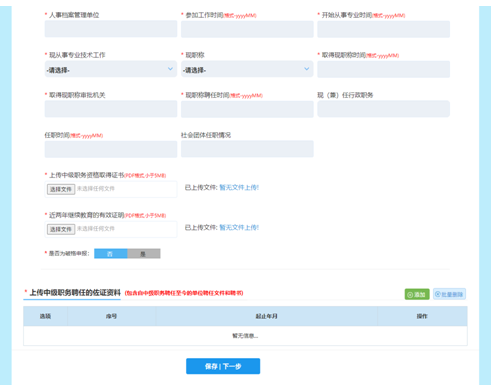Select the 上传中级职务聘任的佐证资料 section tab
The height and width of the screenshot is (385, 491).
point(75,293)
